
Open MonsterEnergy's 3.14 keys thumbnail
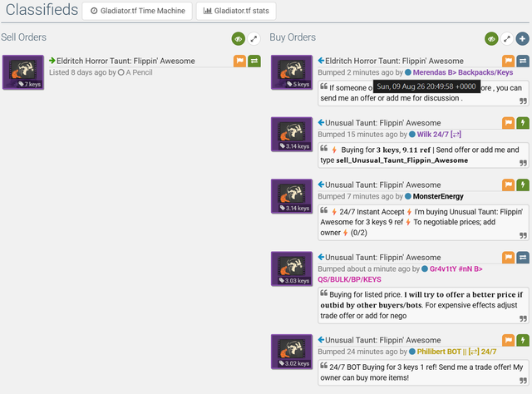(292, 196)
